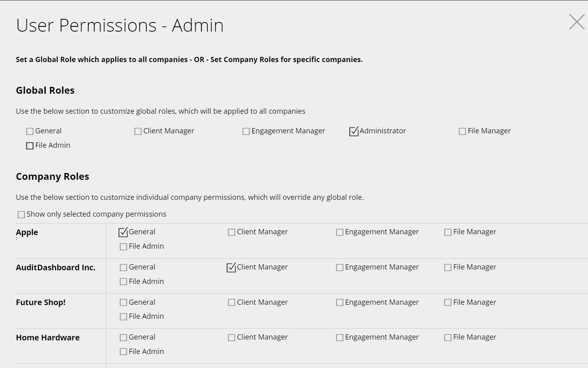Check the global File Admin role
The image size is (588, 368).
tap(30, 146)
